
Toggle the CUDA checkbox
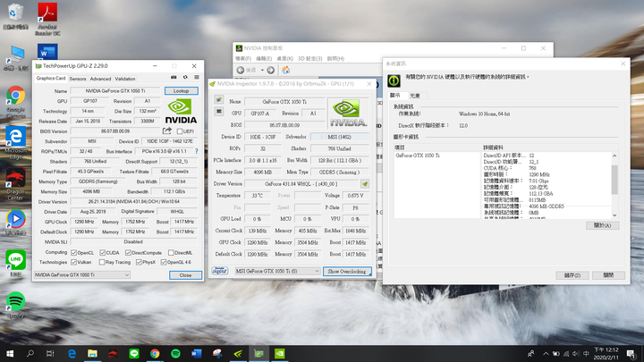103,252
